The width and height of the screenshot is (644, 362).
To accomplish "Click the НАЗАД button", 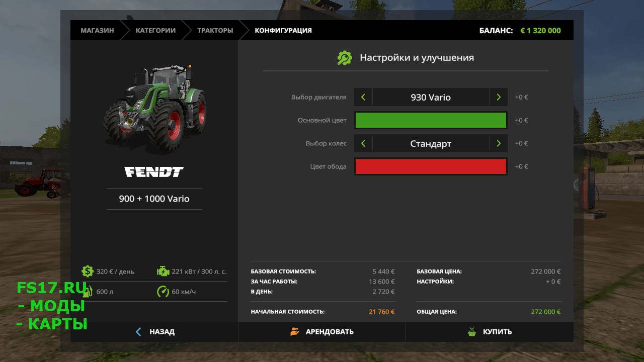I will pos(154,332).
